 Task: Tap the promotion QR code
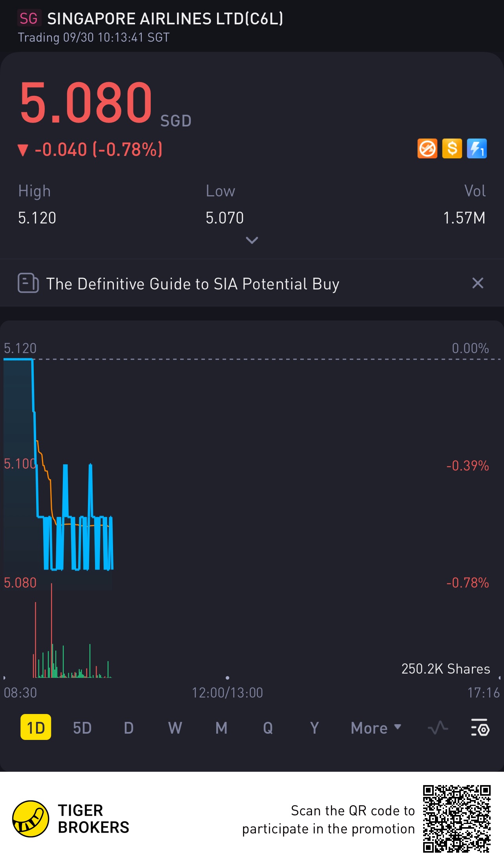pyautogui.click(x=457, y=819)
